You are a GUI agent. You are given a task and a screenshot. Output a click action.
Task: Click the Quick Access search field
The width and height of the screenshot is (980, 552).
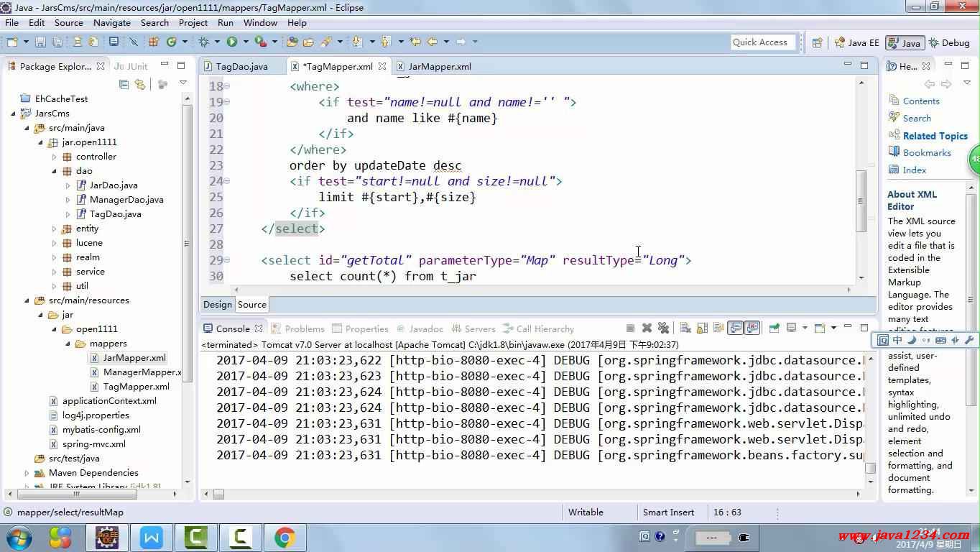coord(763,42)
